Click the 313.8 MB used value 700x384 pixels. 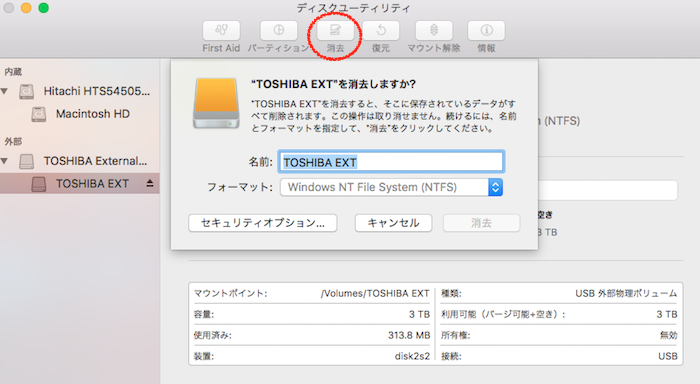(x=409, y=335)
